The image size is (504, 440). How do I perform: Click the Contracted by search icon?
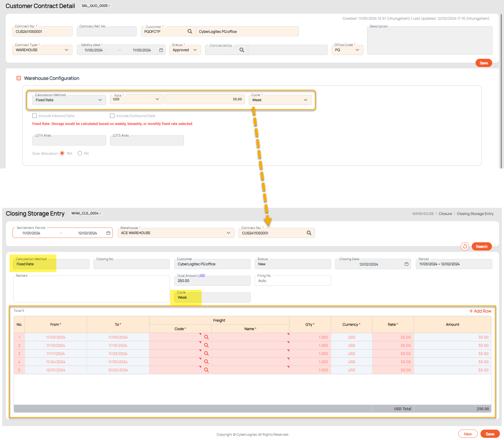point(242,50)
